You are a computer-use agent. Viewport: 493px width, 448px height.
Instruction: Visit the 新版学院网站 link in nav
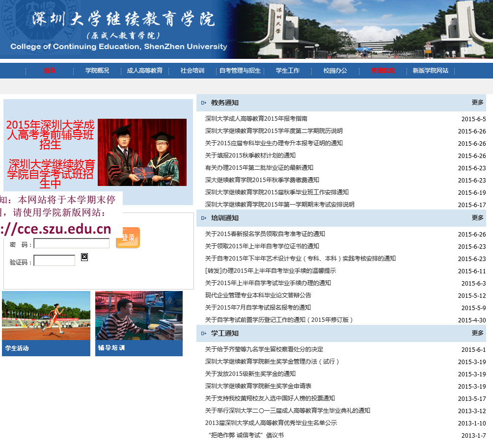431,71
